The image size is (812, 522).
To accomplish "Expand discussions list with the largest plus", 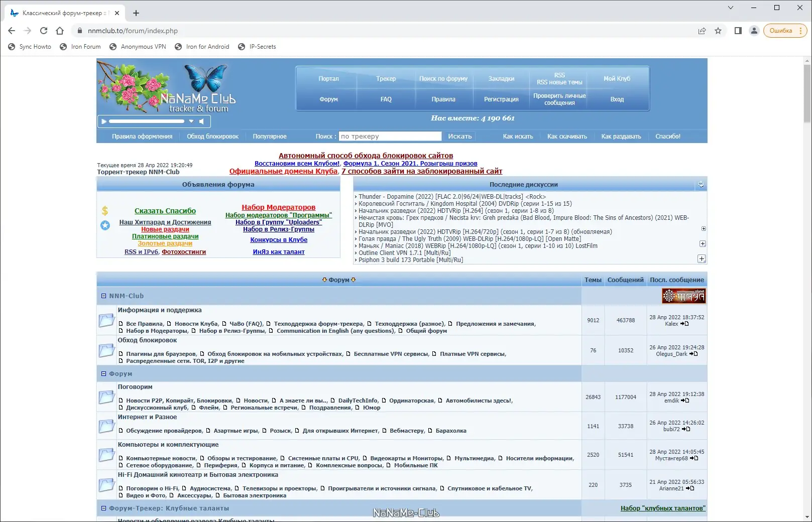I will [x=702, y=259].
